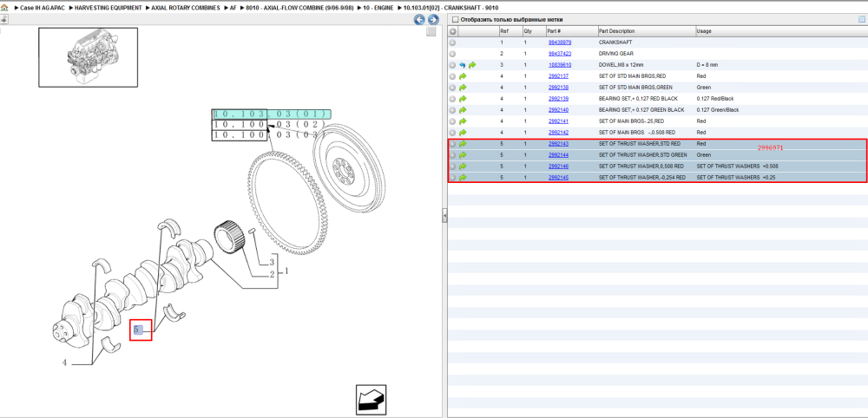Open next figure with right arrow button
The width and height of the screenshot is (868, 418).
click(x=433, y=20)
